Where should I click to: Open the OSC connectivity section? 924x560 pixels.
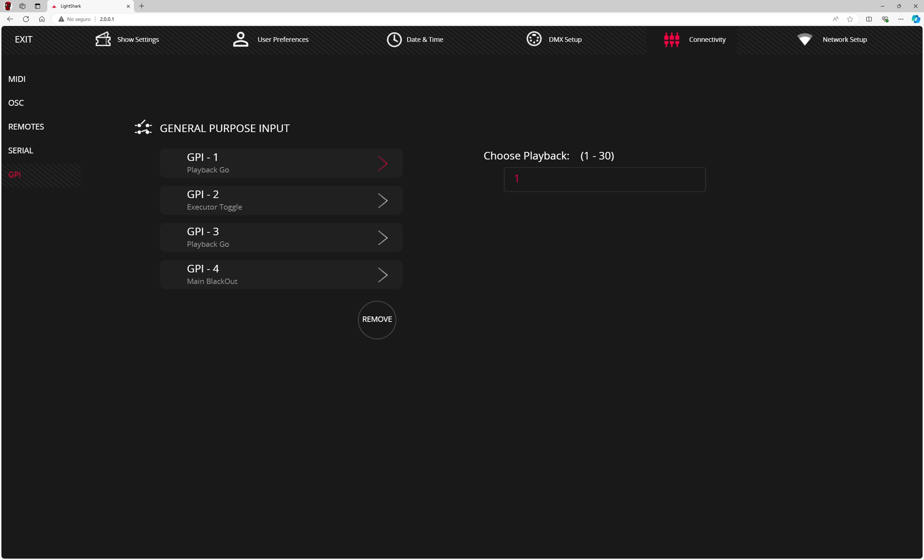[16, 103]
